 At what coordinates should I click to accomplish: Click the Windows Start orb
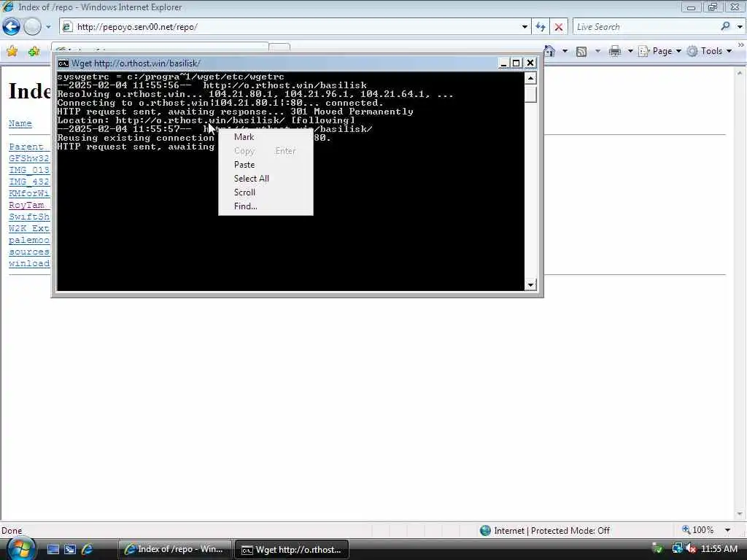tap(21, 548)
